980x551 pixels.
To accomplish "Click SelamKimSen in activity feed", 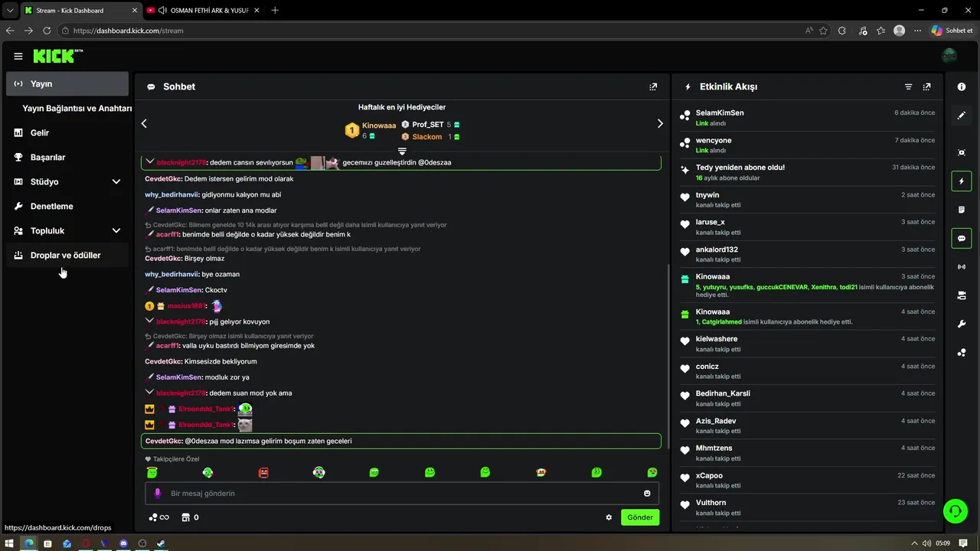I will pos(720,112).
